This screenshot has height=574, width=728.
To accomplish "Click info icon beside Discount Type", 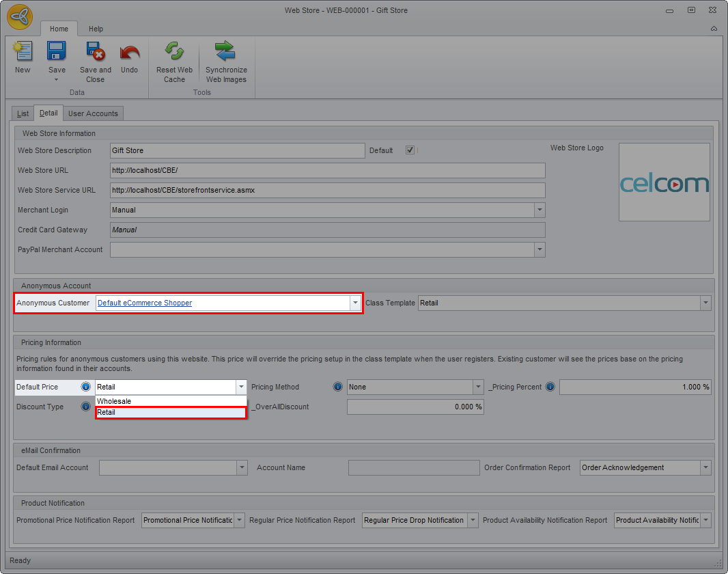I will click(86, 407).
